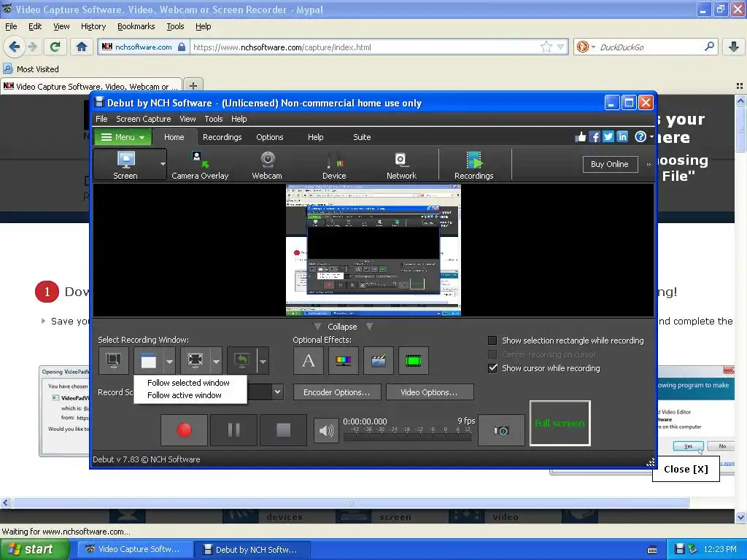Expand the Screen source dropdown arrow
Image resolution: width=747 pixels, height=560 pixels.
(163, 164)
